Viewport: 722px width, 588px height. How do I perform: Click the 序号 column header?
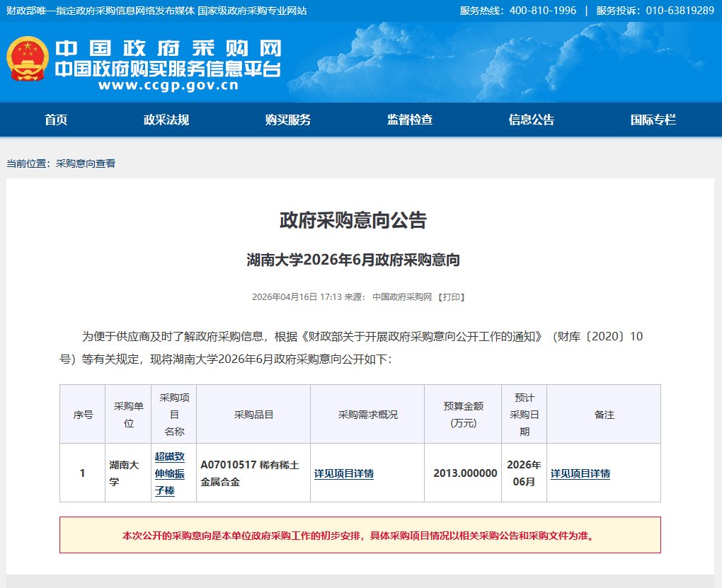[83, 415]
